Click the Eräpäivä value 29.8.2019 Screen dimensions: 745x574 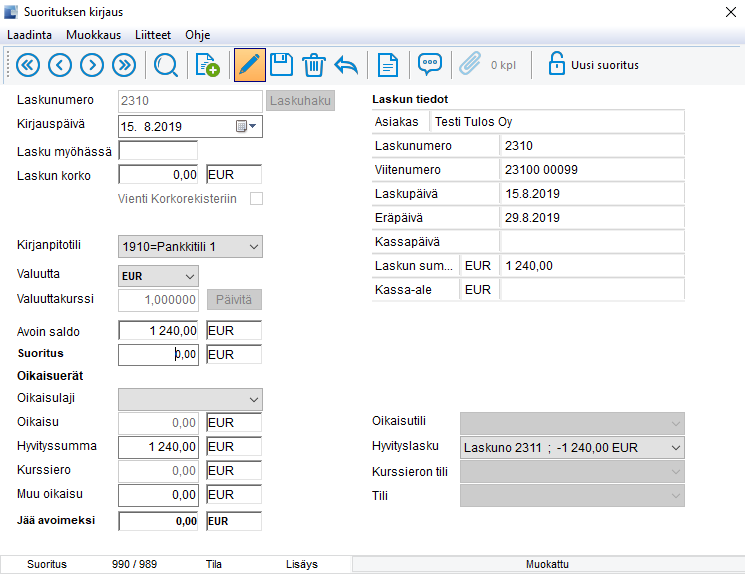coord(532,218)
